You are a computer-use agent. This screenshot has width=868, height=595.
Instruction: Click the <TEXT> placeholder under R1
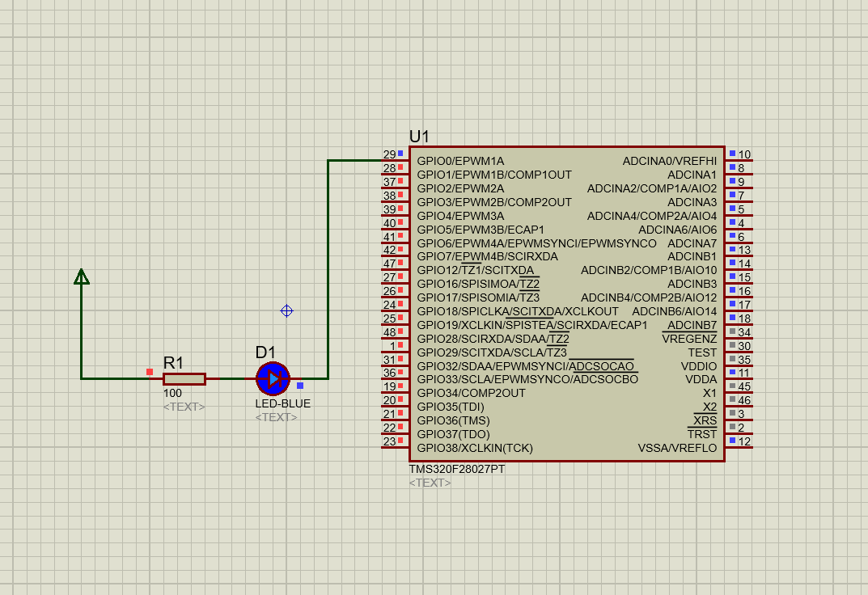click(x=184, y=407)
